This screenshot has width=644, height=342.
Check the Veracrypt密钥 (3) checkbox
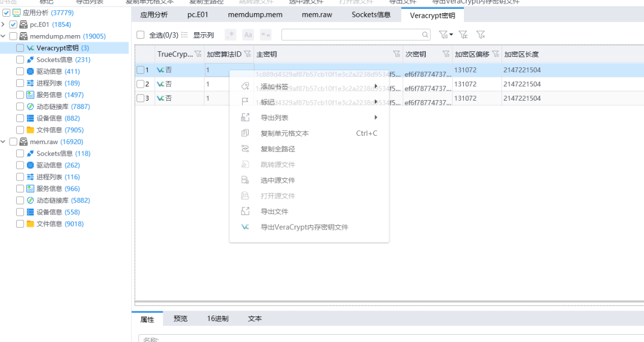[x=20, y=48]
